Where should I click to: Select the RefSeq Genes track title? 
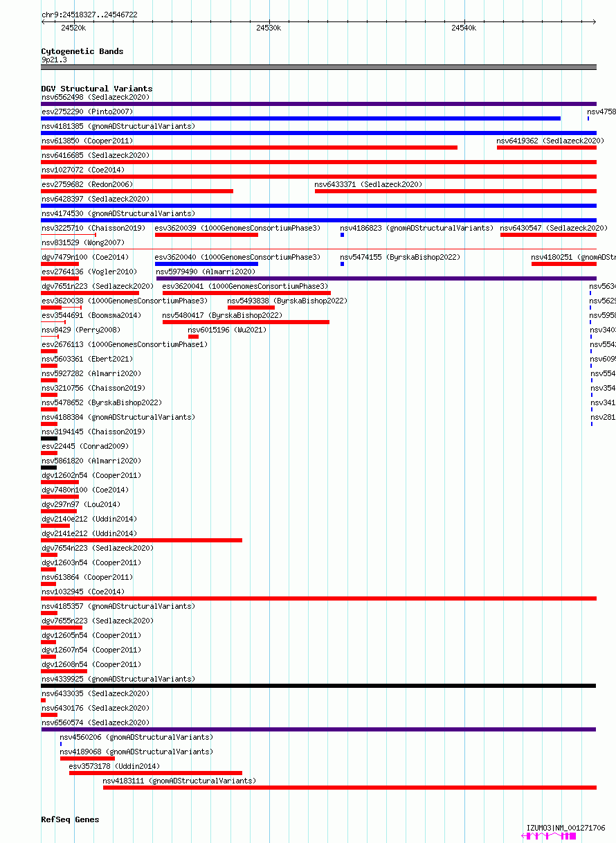coord(70,819)
